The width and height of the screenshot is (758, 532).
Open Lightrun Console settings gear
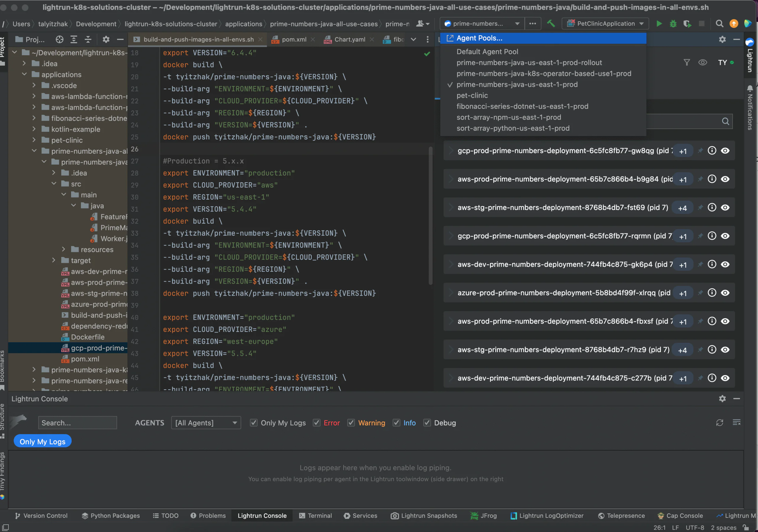coord(722,399)
